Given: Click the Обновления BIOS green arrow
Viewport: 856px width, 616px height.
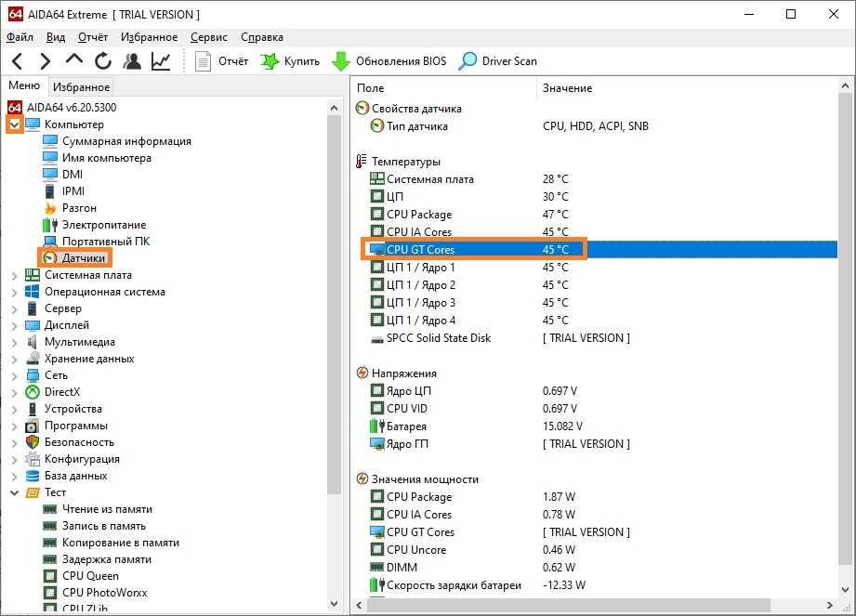Looking at the screenshot, I should click(x=341, y=61).
